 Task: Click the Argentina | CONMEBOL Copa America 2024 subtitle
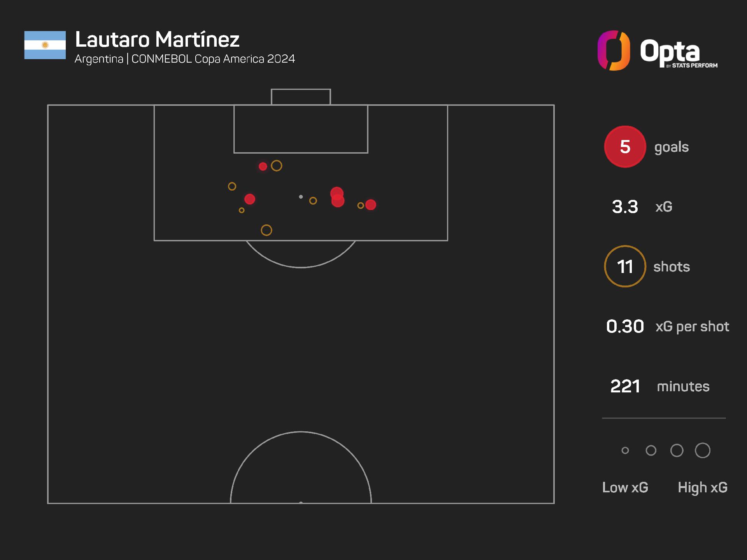click(185, 59)
